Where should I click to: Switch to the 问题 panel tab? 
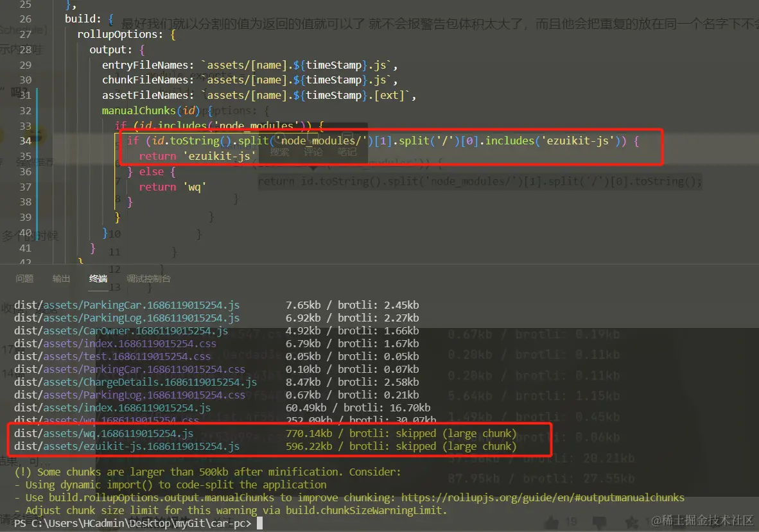click(24, 279)
